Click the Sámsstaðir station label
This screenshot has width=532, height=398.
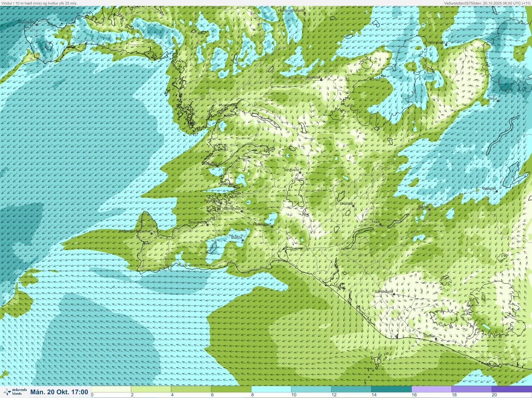384,292
